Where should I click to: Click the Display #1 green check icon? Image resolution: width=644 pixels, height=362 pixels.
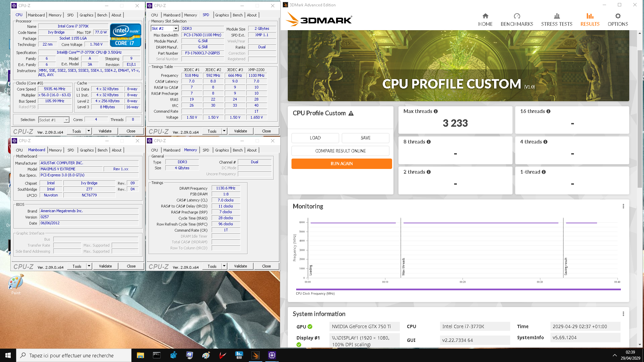pos(299,345)
